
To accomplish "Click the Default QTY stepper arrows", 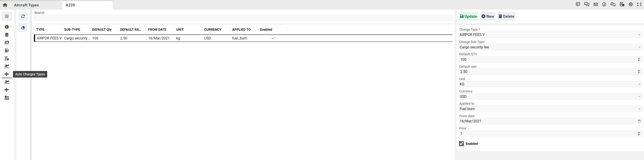I will tap(639, 60).
